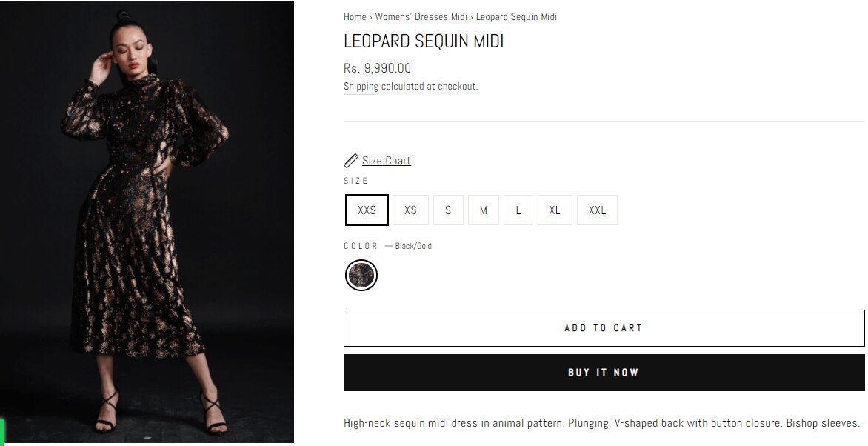This screenshot has width=868, height=446.
Task: Pick size M for the dress
Action: (x=483, y=210)
